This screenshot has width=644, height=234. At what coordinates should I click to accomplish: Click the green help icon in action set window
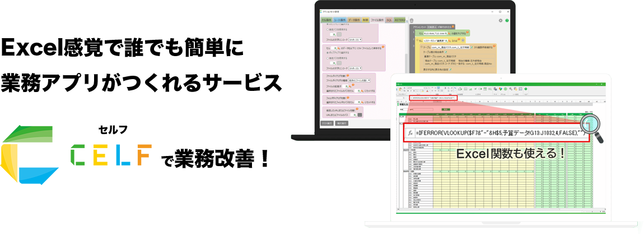click(507, 21)
